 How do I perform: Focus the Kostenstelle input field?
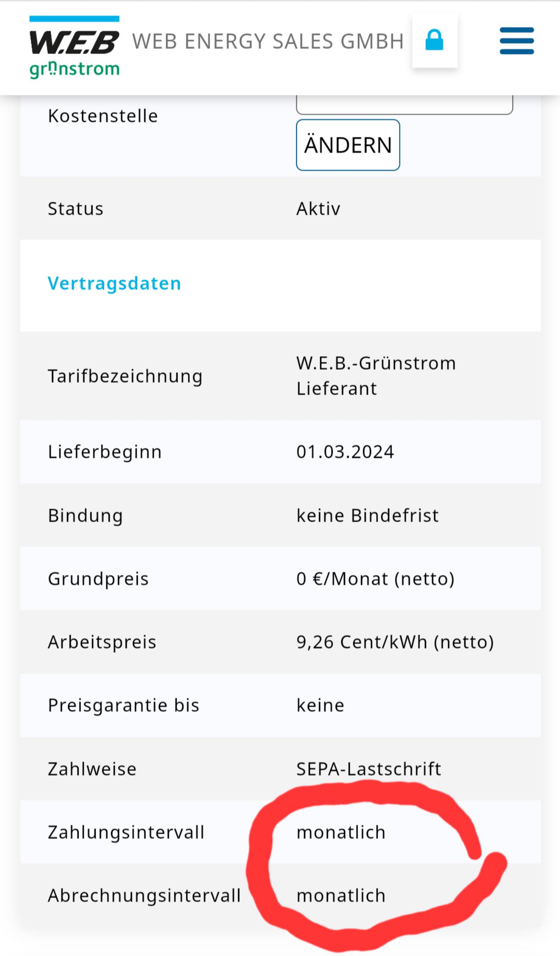404,105
